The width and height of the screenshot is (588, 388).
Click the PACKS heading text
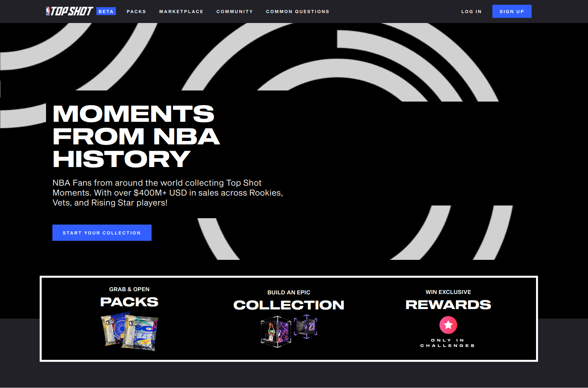coord(129,302)
